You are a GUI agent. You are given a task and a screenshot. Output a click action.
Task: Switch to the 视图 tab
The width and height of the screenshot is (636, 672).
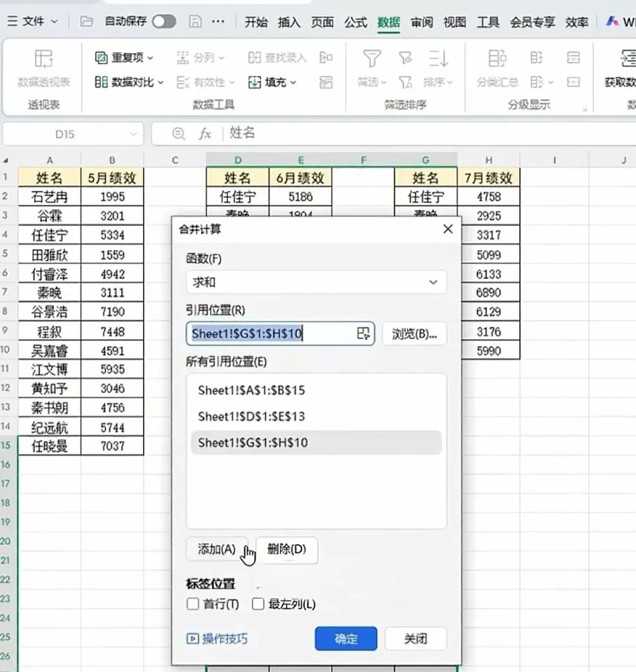[x=455, y=22]
